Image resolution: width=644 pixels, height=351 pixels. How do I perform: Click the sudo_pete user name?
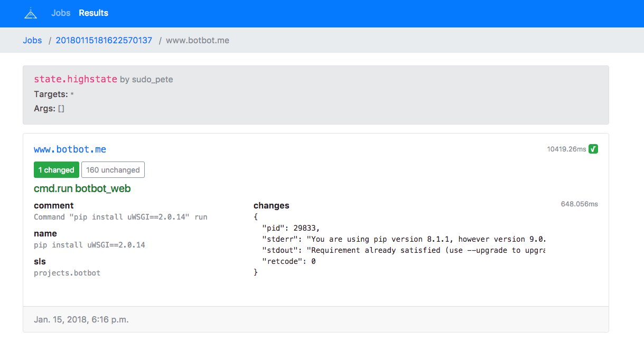point(153,80)
